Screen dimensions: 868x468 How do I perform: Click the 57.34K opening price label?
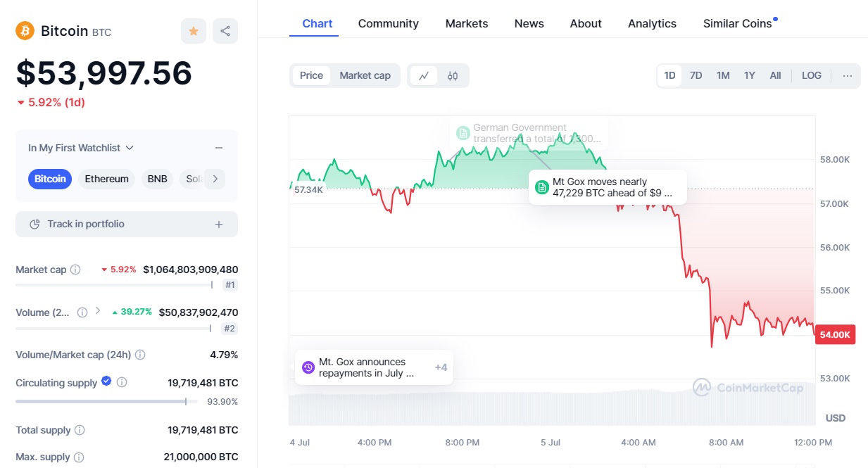(308, 189)
